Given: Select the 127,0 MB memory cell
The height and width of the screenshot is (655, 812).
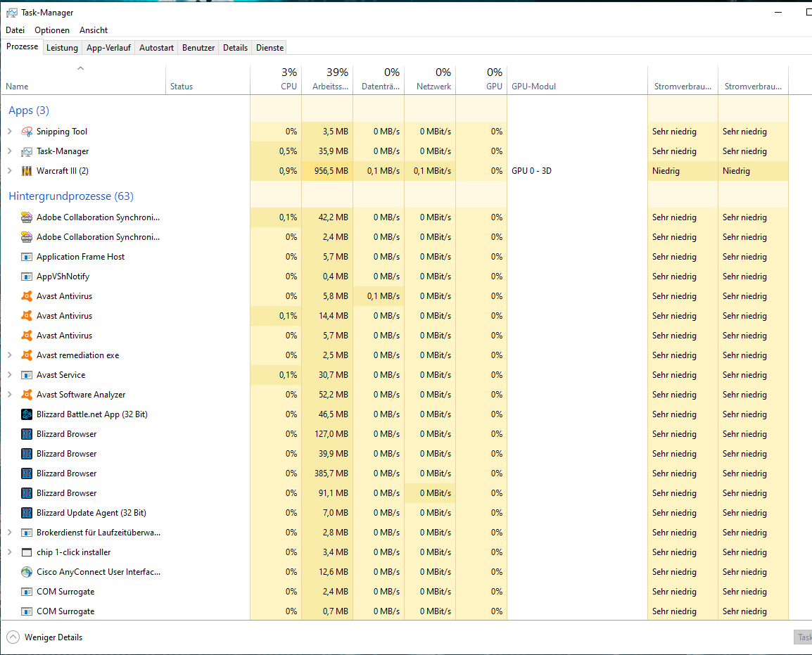Looking at the screenshot, I should (327, 434).
